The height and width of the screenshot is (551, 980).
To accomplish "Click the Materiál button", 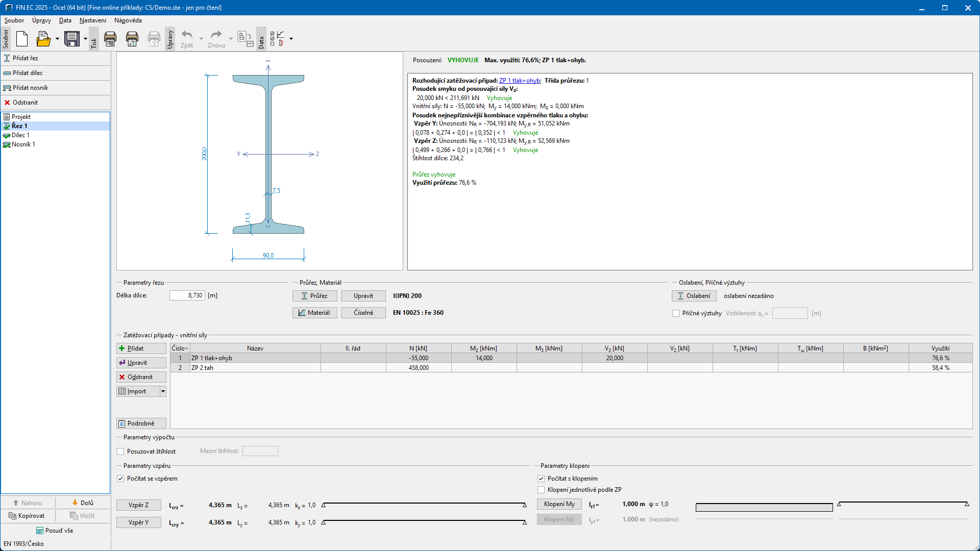I will point(314,313).
